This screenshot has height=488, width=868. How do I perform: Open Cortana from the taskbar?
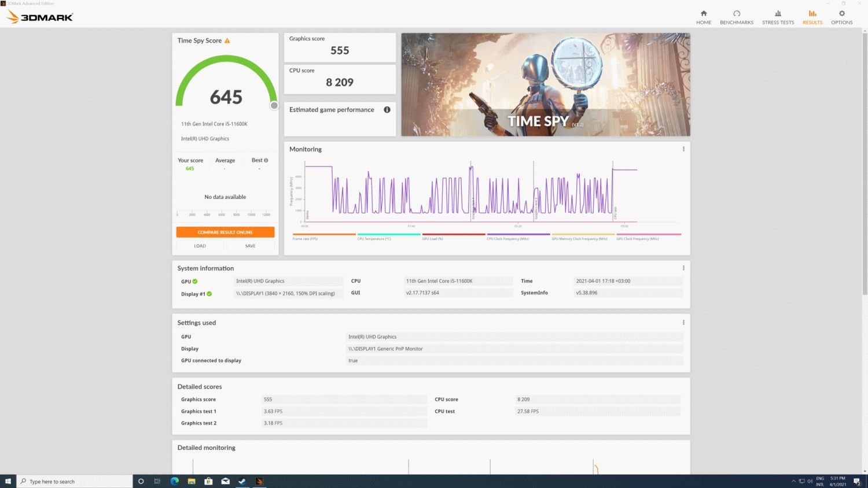141,481
